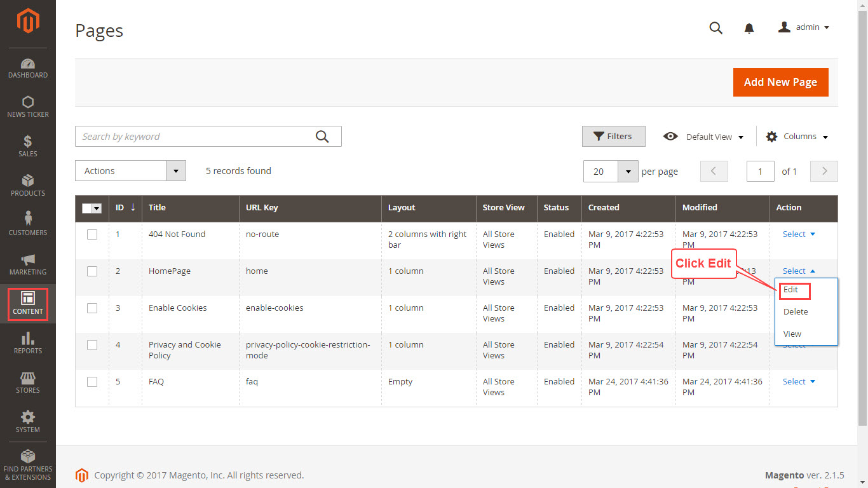Click the '2 columns with right bar' cell
868x488 pixels.
[x=428, y=240]
